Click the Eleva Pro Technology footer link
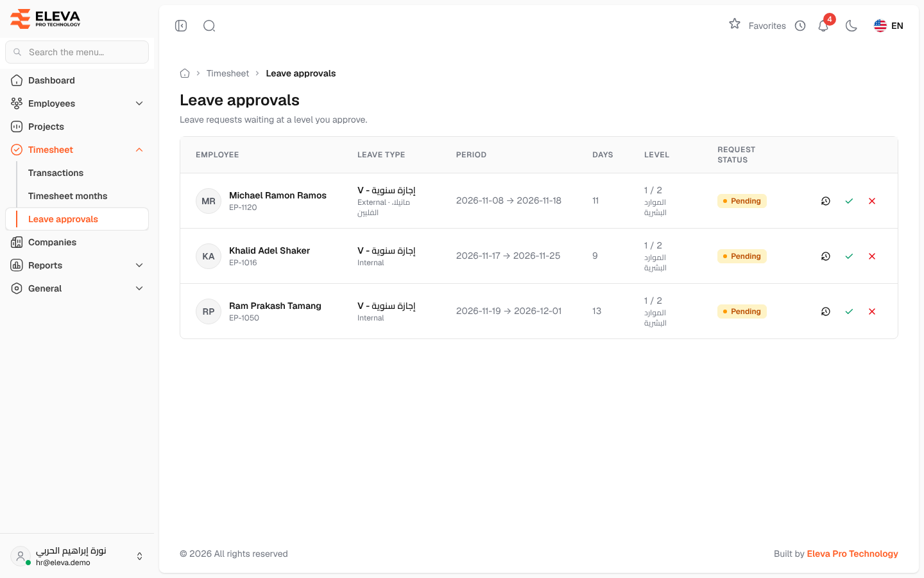Screen dimensions: 924x578 click(852, 554)
